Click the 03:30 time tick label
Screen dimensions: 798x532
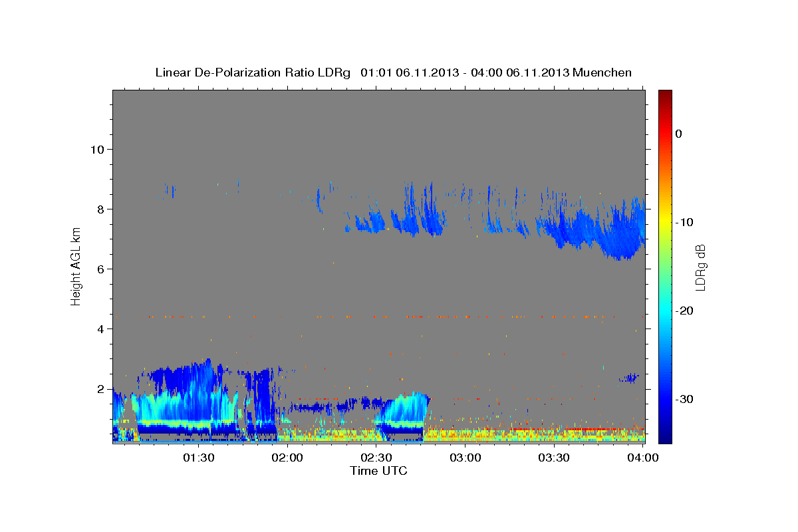tap(554, 458)
